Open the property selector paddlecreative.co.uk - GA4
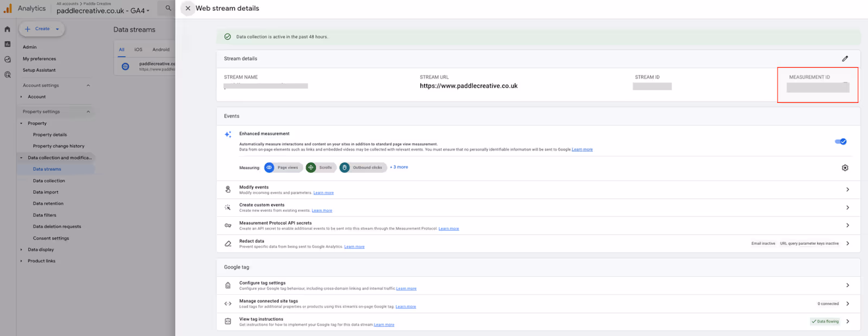Screen dimensions: 868x336 (x=103, y=10)
